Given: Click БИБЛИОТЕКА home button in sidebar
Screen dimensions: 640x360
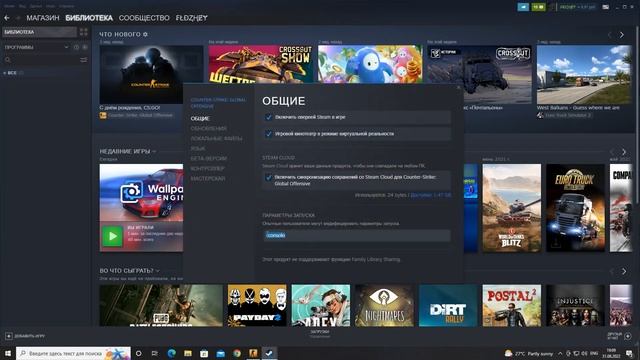Looking at the screenshot, I should tap(39, 32).
